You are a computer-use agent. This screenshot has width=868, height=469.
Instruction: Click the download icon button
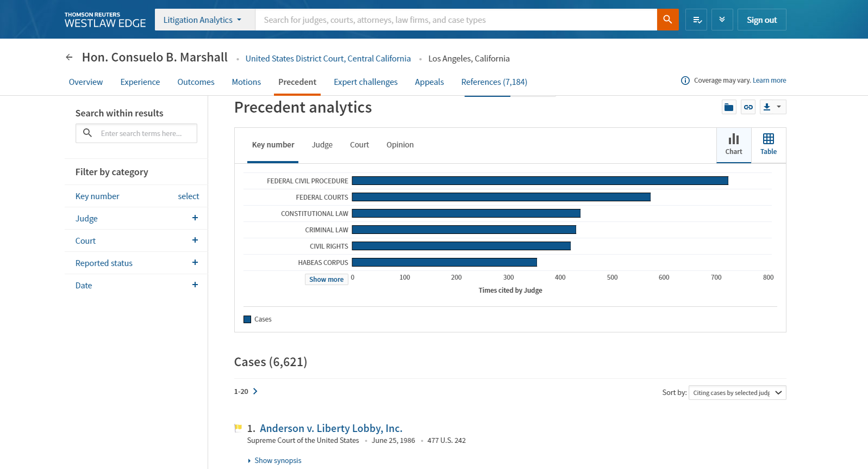point(767,107)
